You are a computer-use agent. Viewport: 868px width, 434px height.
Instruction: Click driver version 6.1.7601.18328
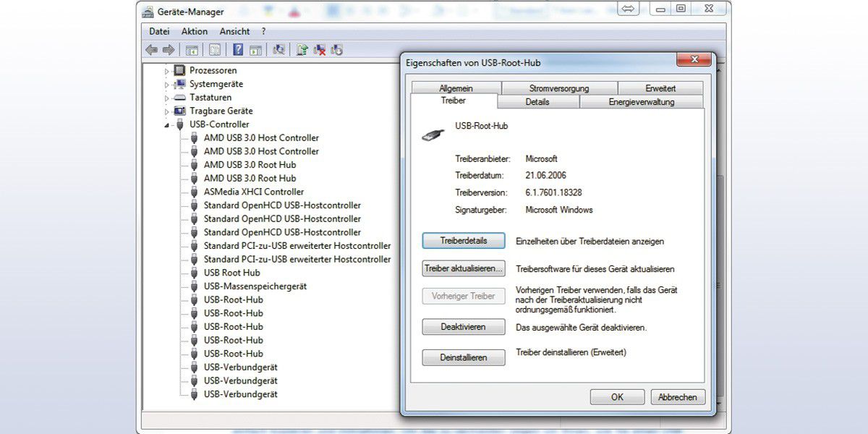(554, 193)
